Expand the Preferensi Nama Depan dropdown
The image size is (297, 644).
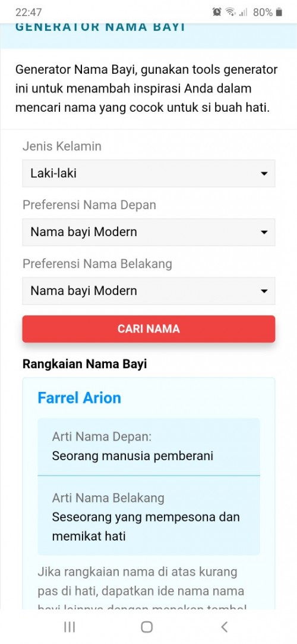[x=148, y=232]
